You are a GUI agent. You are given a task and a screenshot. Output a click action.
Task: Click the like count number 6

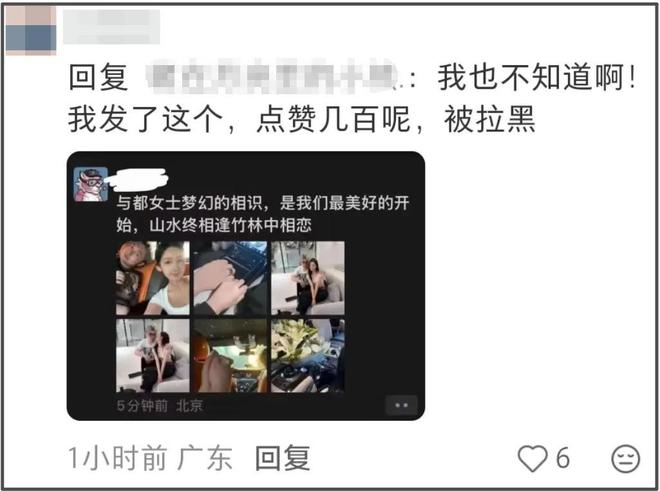[563, 458]
